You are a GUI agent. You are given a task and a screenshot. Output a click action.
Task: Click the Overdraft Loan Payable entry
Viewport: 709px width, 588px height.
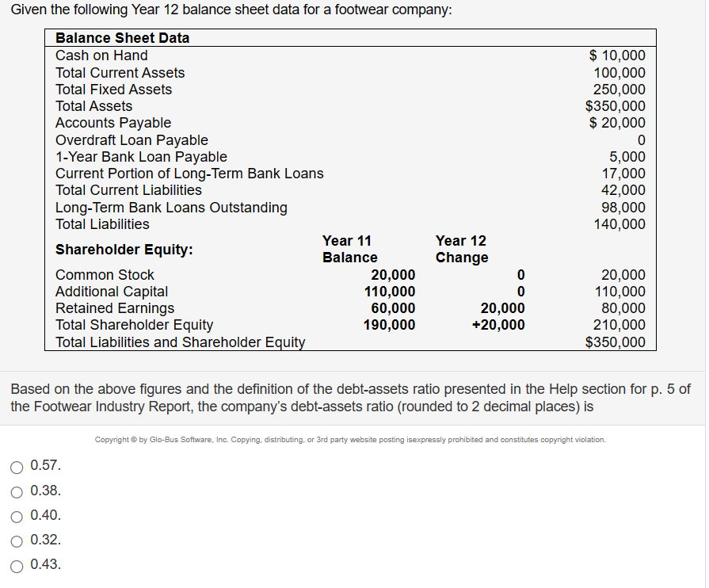(131, 139)
